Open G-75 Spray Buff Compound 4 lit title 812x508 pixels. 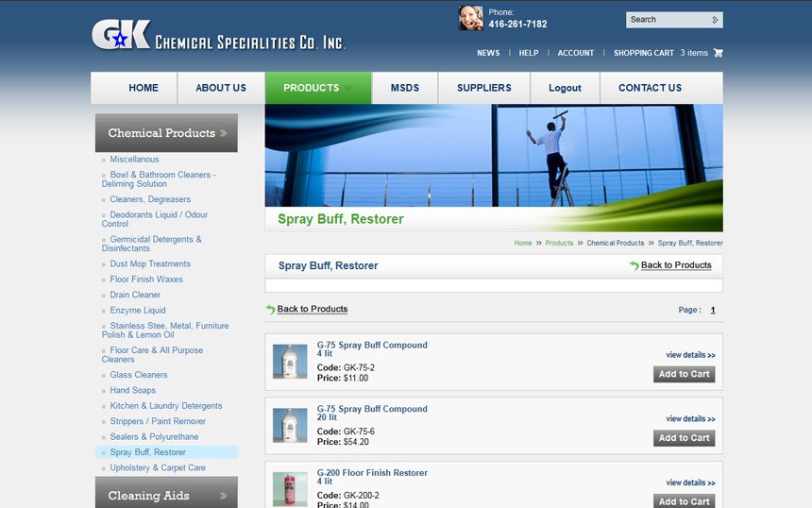click(372, 349)
